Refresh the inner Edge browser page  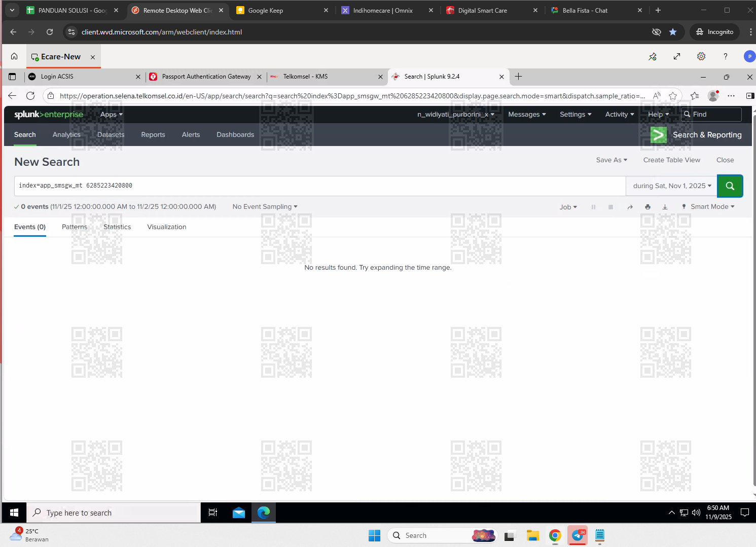[30, 96]
